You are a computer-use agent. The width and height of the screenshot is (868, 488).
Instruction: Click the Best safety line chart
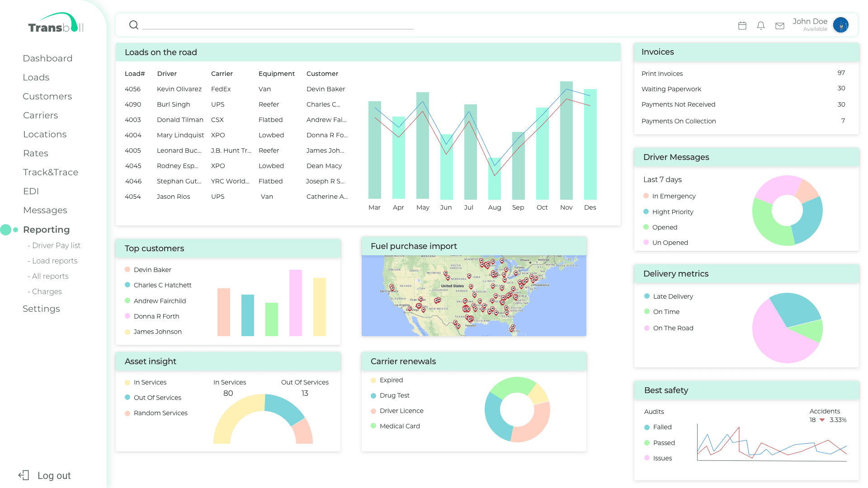pos(772,443)
